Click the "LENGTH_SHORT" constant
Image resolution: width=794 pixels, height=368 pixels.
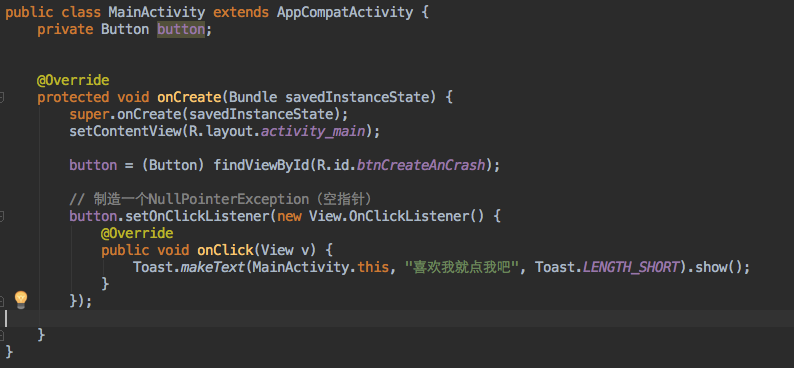pos(630,267)
